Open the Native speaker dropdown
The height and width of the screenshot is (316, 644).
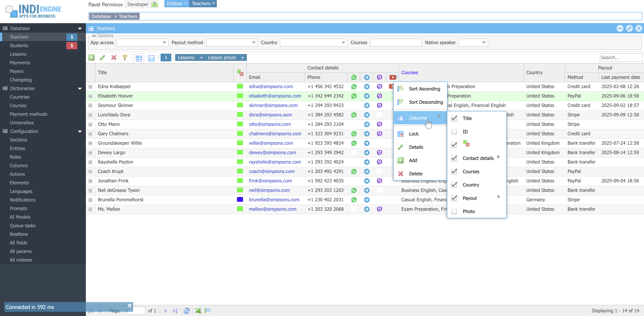[x=483, y=42]
